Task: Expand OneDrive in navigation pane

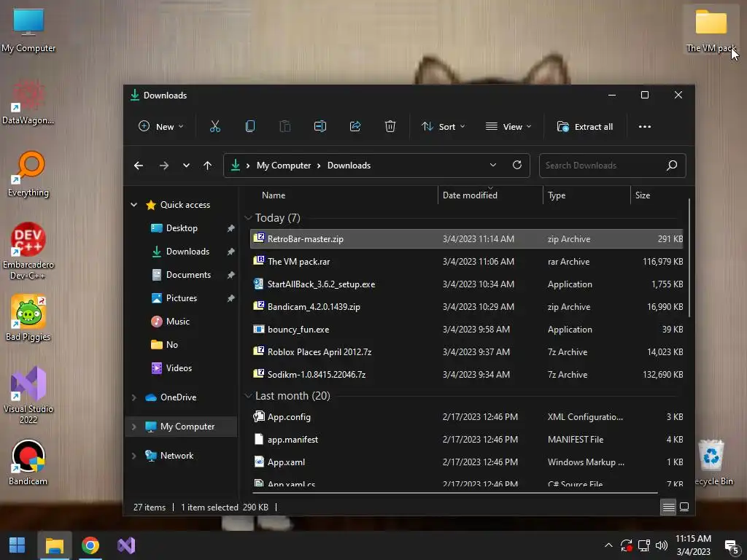Action: [134, 397]
